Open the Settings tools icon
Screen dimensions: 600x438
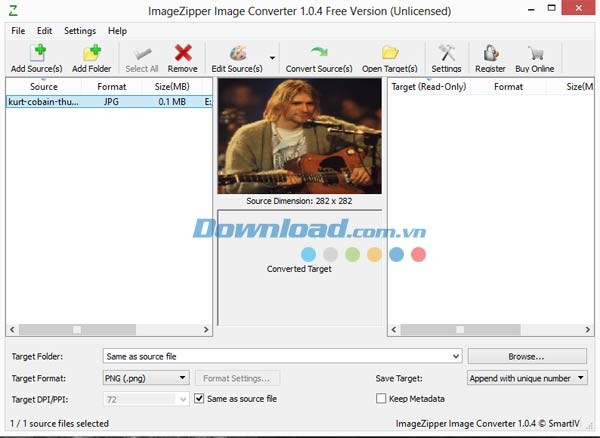(446, 53)
